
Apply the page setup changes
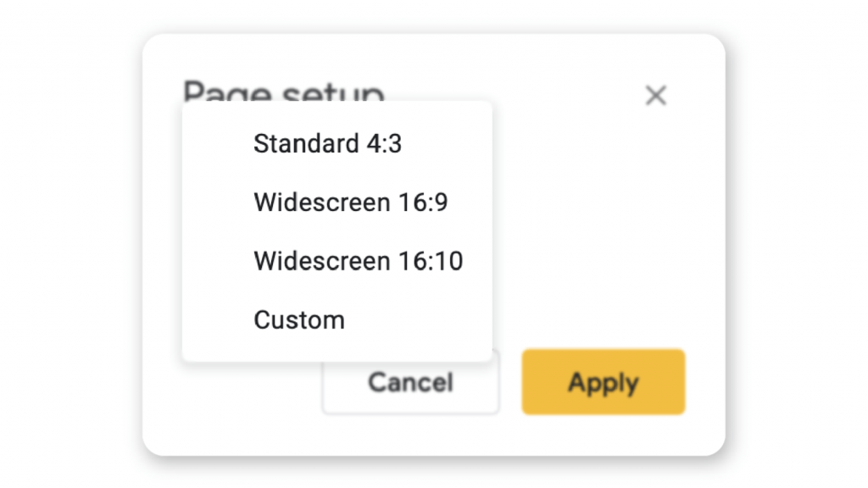[603, 382]
